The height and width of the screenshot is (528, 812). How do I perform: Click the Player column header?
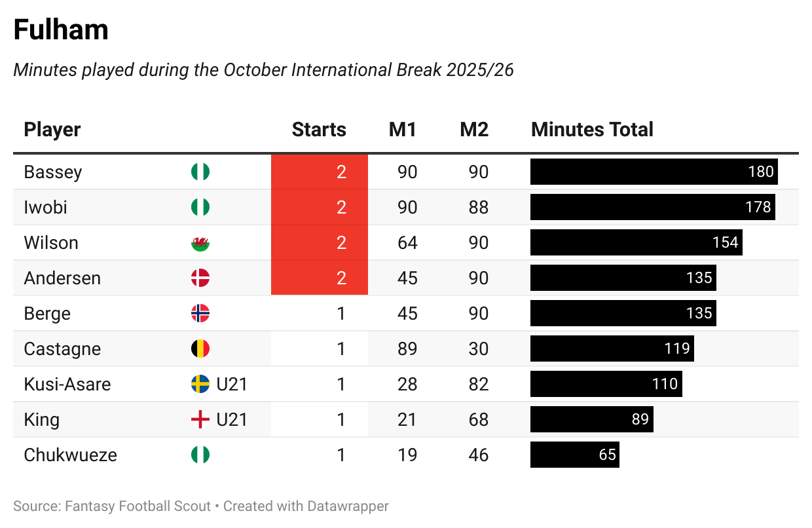(52, 130)
